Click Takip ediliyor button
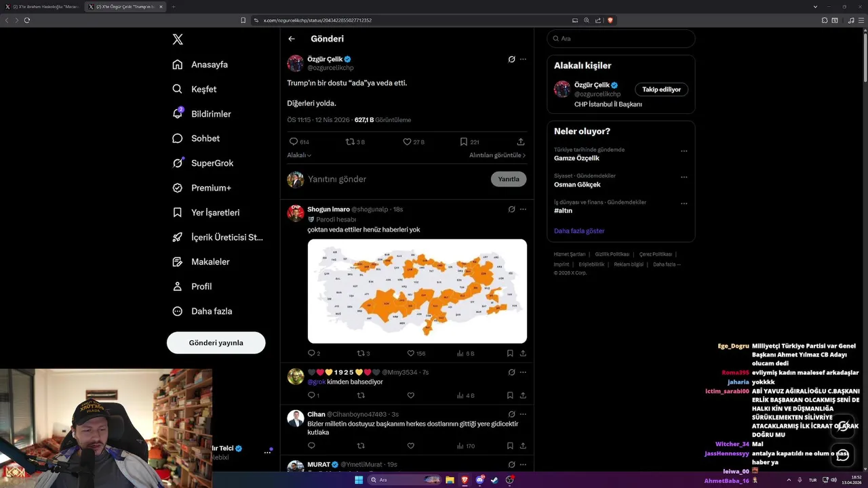The height and width of the screenshot is (488, 868). [661, 89]
